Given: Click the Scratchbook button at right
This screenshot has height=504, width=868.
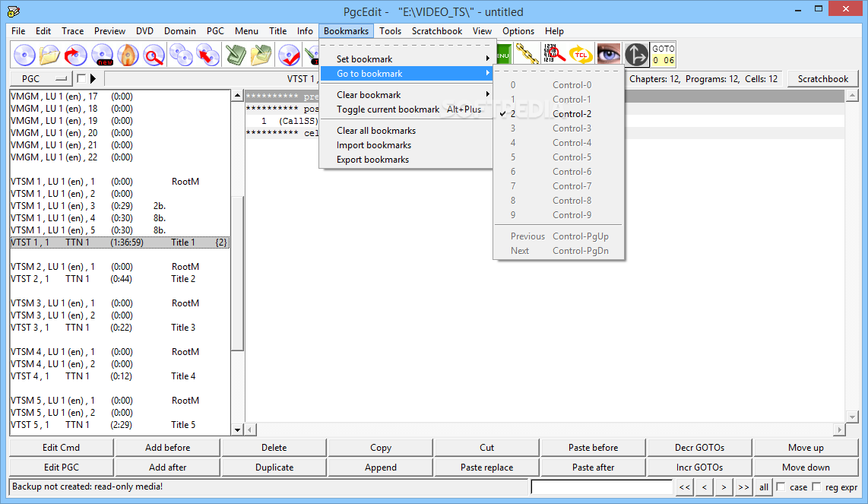Looking at the screenshot, I should [822, 78].
